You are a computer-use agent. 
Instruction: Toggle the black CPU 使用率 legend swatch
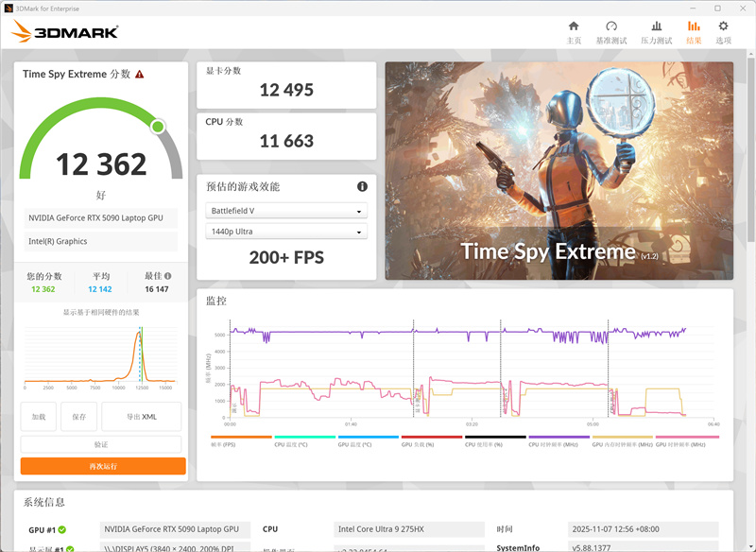[x=495, y=438]
